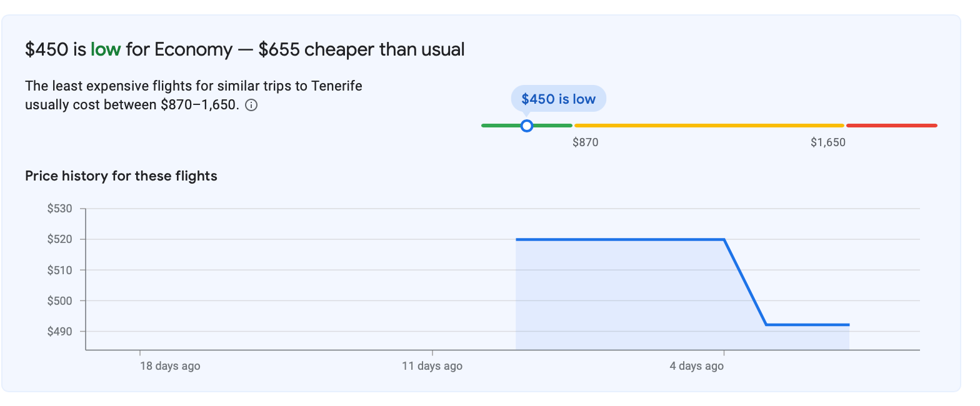Click the green word "low" in the headline
Screen dimensions: 980x406
point(106,49)
